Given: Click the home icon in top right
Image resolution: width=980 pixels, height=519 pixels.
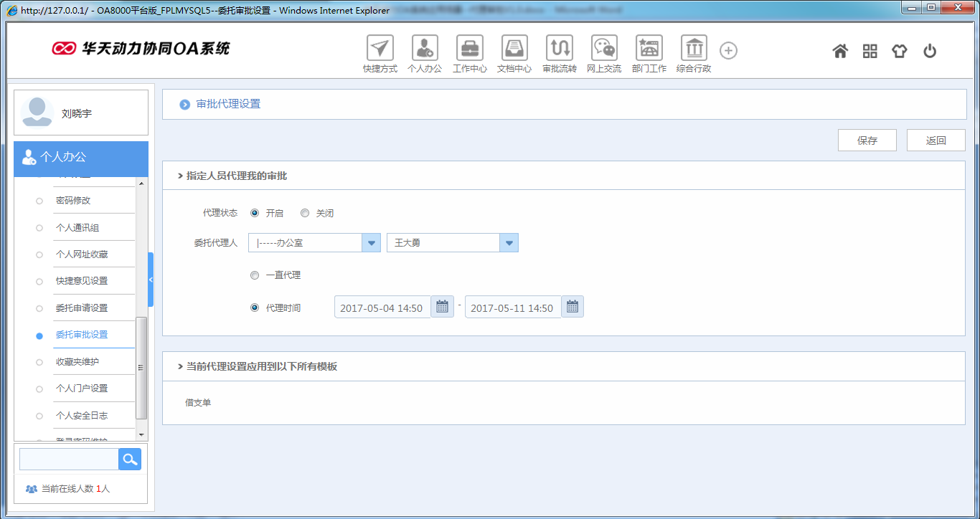Looking at the screenshot, I should [839, 50].
